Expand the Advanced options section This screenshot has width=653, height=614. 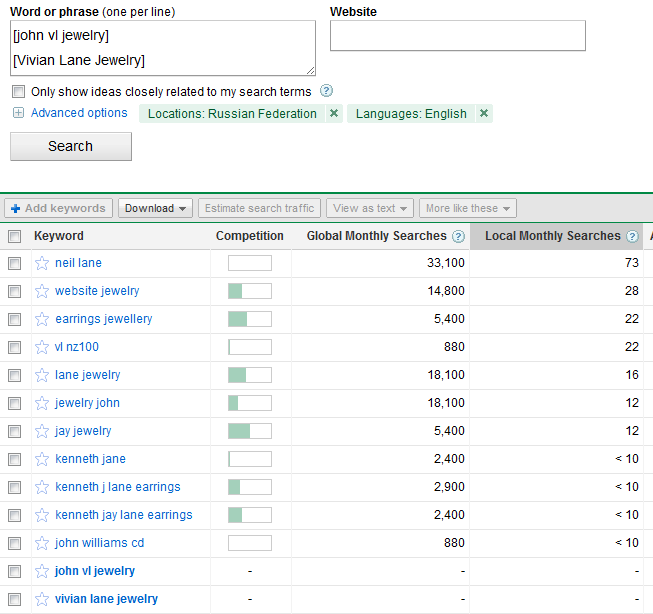click(79, 113)
